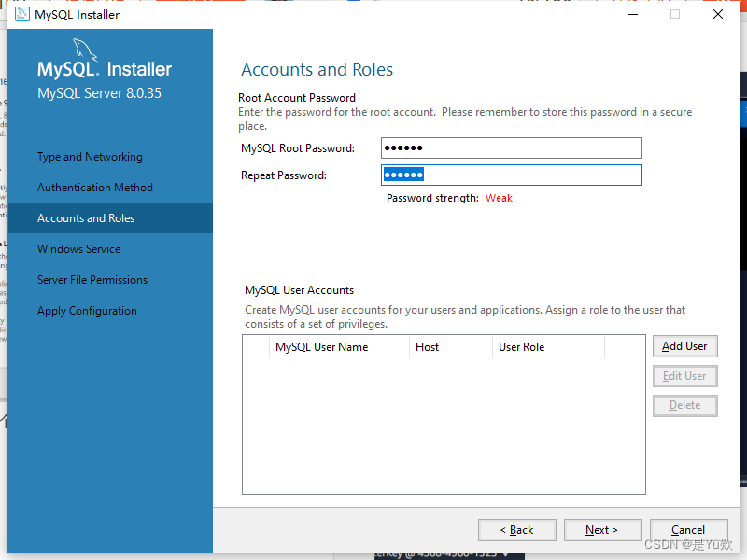Click the Edit User button
Viewport: 747px width, 560px height.
684,376
